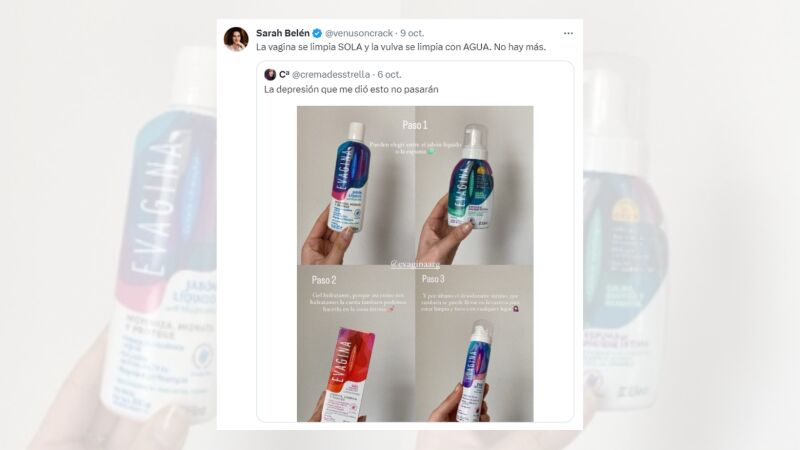Open the three-dot more options menu

[568, 33]
